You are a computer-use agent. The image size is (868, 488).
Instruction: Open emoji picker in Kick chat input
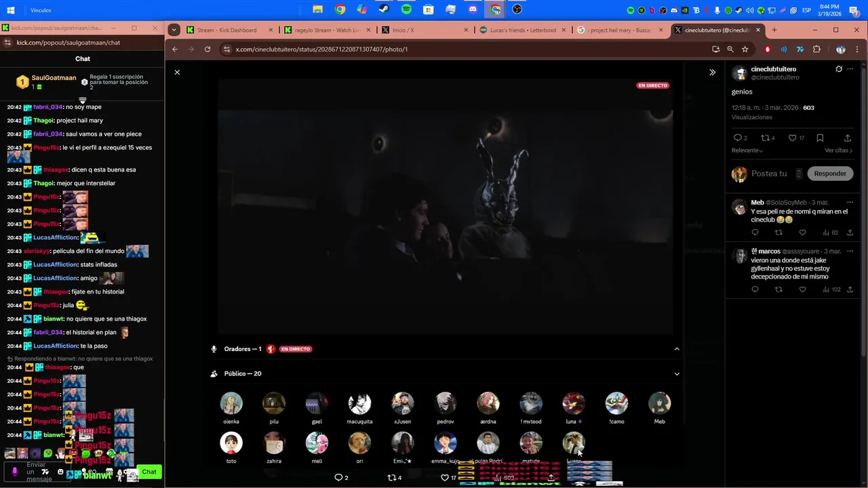tap(60, 472)
